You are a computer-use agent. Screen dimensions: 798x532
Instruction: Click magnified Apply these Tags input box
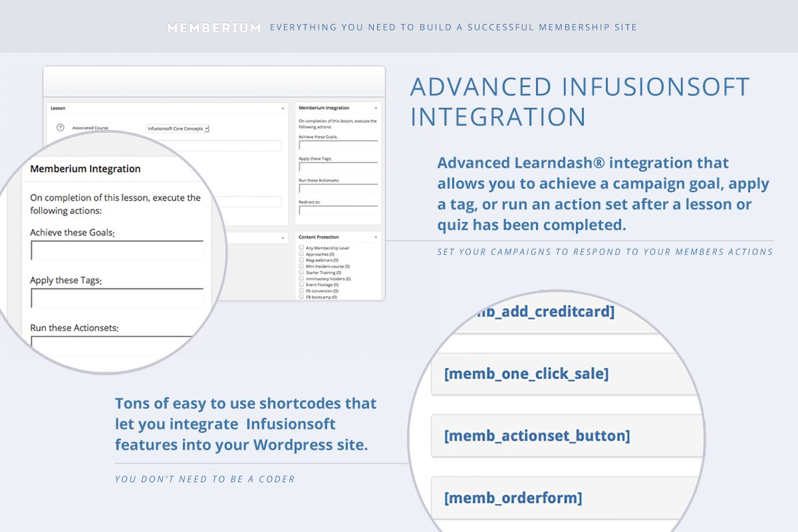coord(117,299)
